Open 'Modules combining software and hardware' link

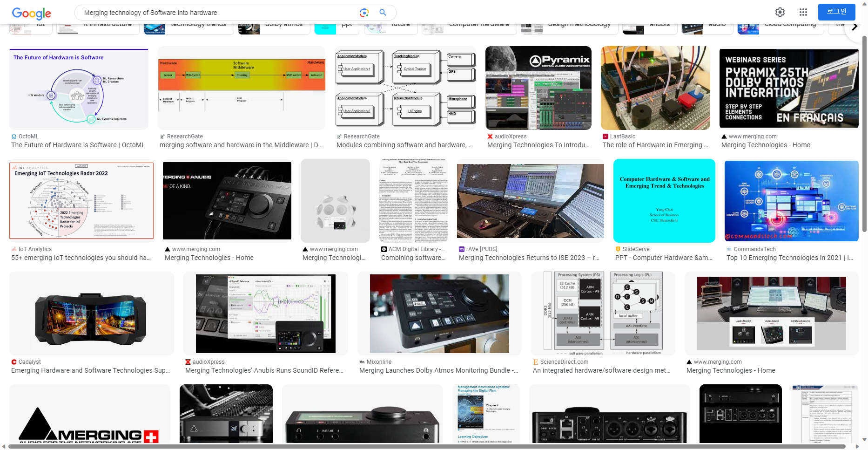coord(404,145)
